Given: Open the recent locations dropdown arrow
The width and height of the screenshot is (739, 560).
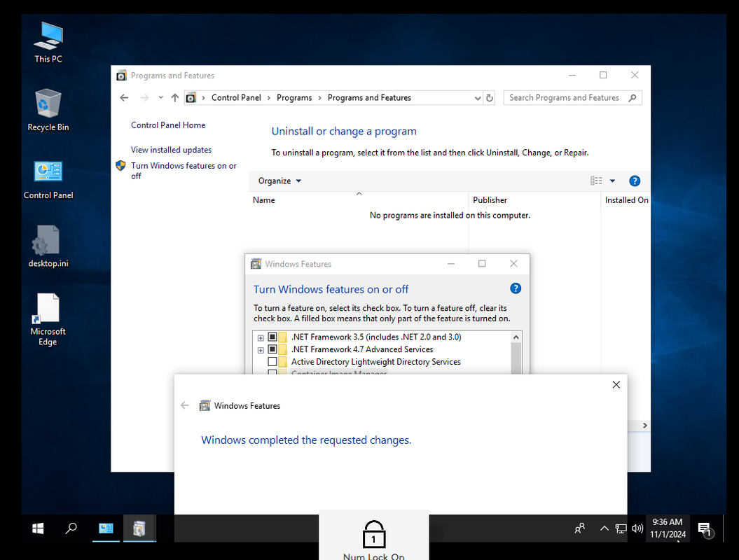Looking at the screenshot, I should [x=160, y=97].
